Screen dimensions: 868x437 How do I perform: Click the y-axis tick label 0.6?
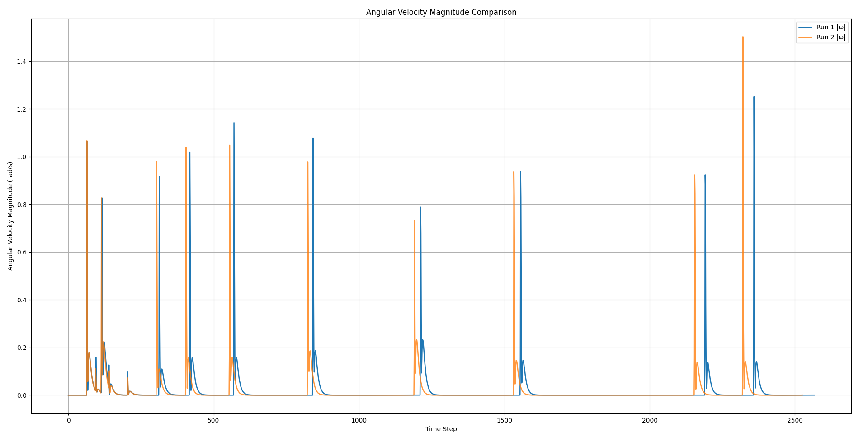[x=21, y=252]
